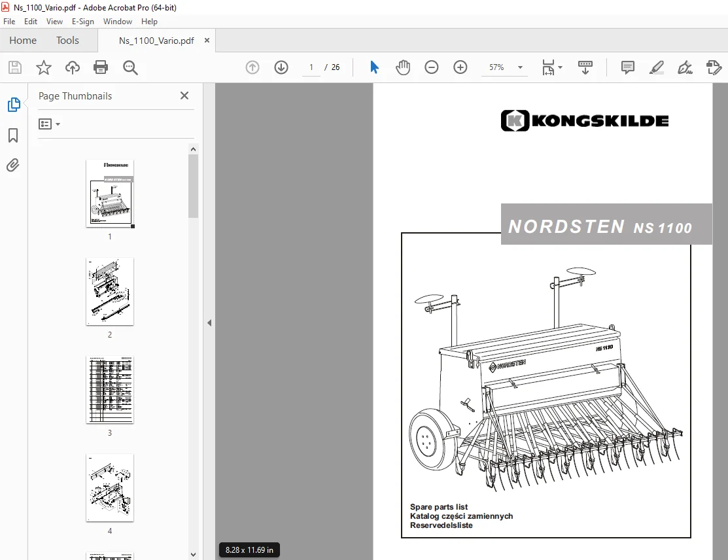Switch to the Tools tab
728x560 pixels.
coord(67,41)
